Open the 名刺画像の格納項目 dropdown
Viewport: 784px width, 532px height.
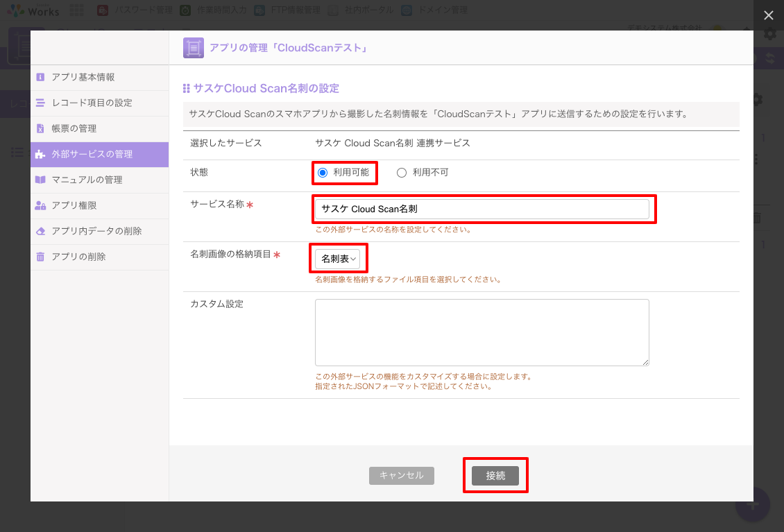pyautogui.click(x=337, y=259)
